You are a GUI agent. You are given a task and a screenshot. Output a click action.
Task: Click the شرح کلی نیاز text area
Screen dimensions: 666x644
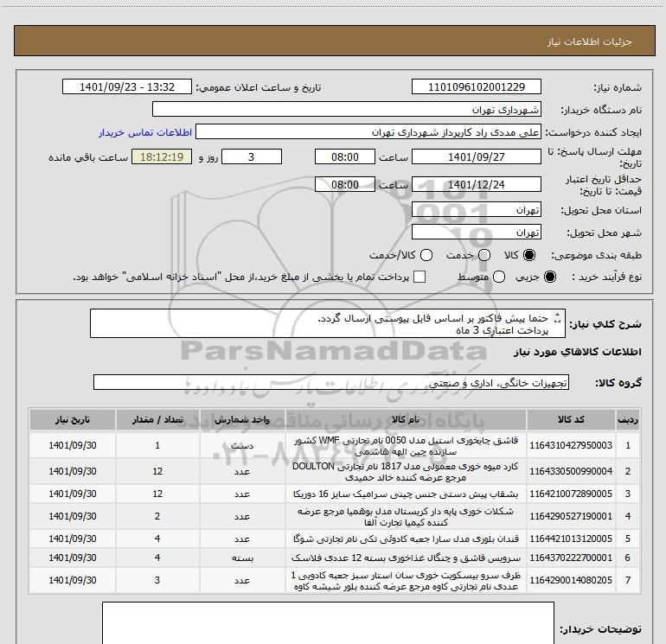point(328,323)
